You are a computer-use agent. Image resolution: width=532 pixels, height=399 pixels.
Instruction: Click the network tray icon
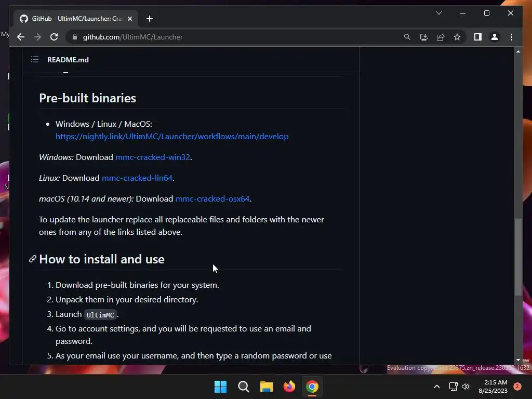tap(453, 387)
